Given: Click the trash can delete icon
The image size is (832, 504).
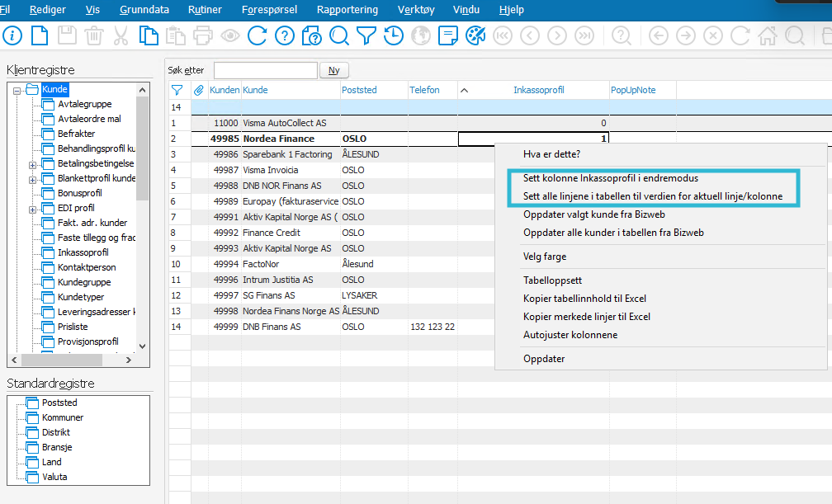Looking at the screenshot, I should pos(94,36).
